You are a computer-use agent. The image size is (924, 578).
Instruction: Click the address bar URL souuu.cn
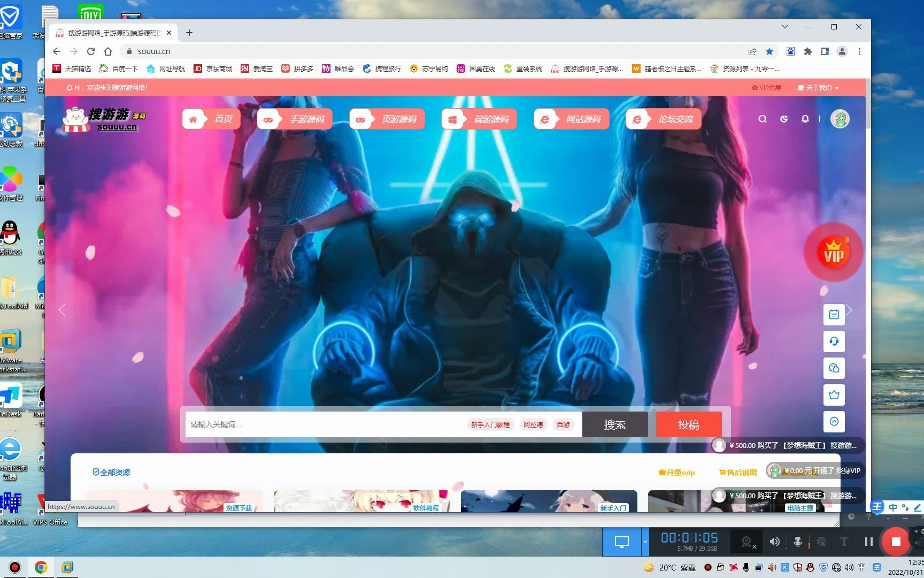tap(154, 51)
